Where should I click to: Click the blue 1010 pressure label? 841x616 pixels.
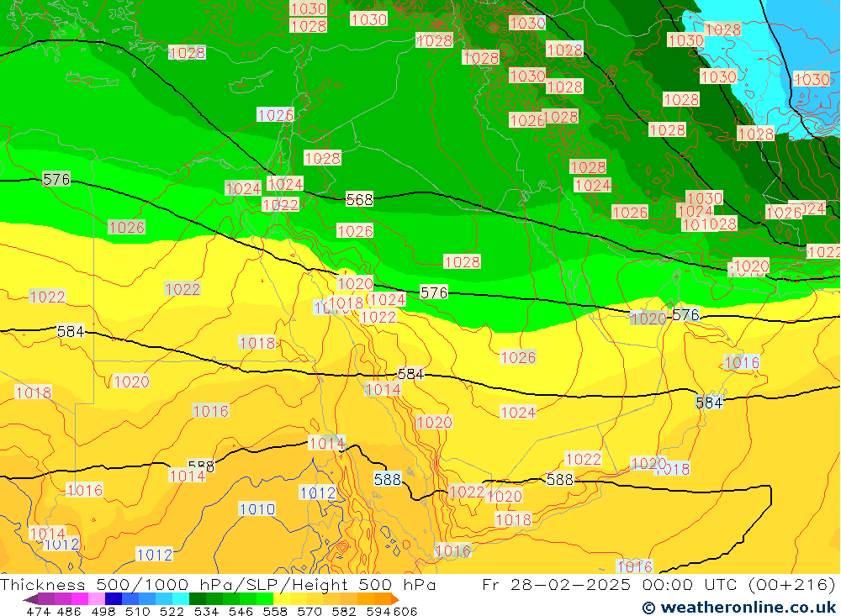point(257,508)
